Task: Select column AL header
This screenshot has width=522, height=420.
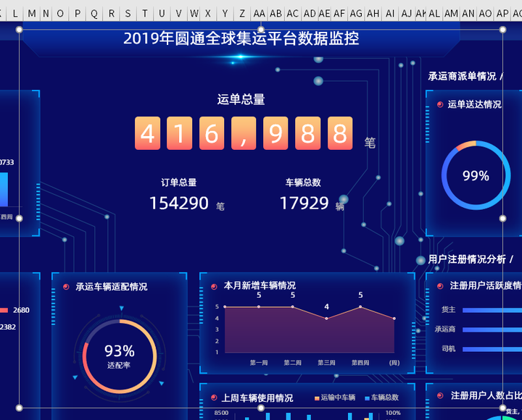Action: pos(434,14)
